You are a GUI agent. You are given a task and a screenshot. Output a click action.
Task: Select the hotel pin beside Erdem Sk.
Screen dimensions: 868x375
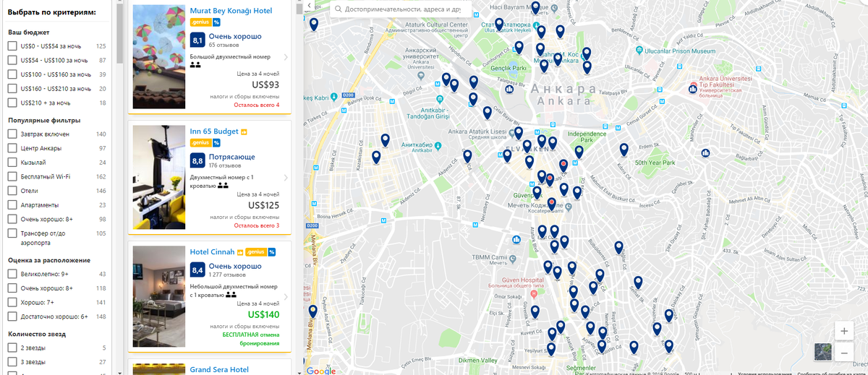pyautogui.click(x=624, y=150)
